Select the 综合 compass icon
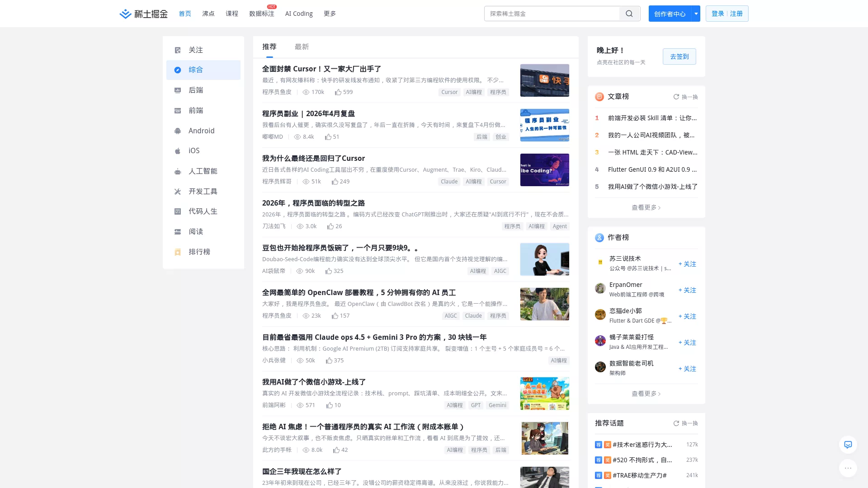This screenshot has width=868, height=488. (x=178, y=70)
